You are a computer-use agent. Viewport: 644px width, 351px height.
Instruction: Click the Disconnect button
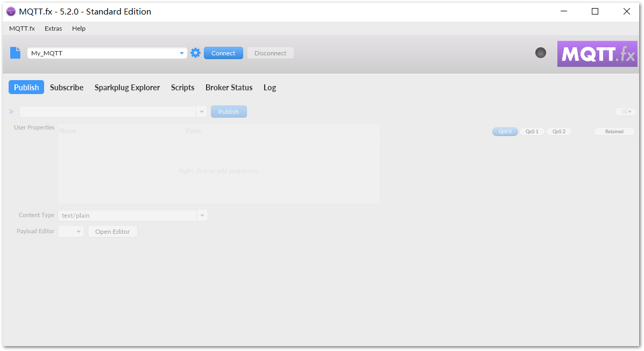click(x=270, y=53)
